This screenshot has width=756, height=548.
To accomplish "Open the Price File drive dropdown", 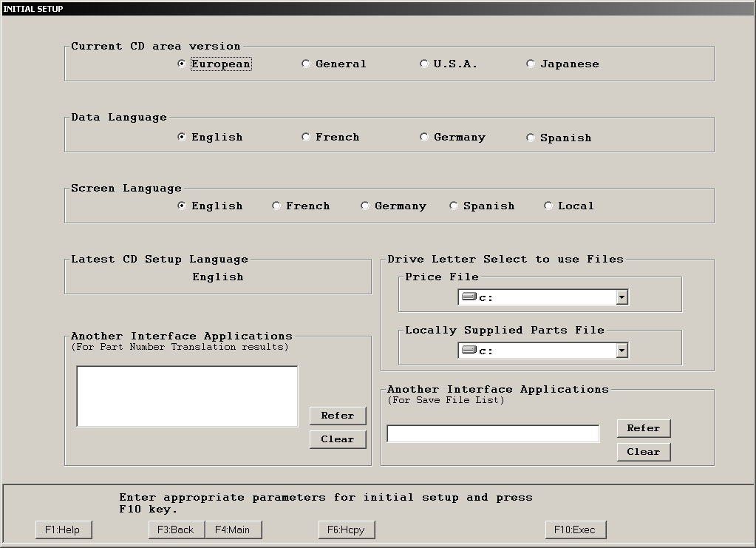I will [x=622, y=297].
